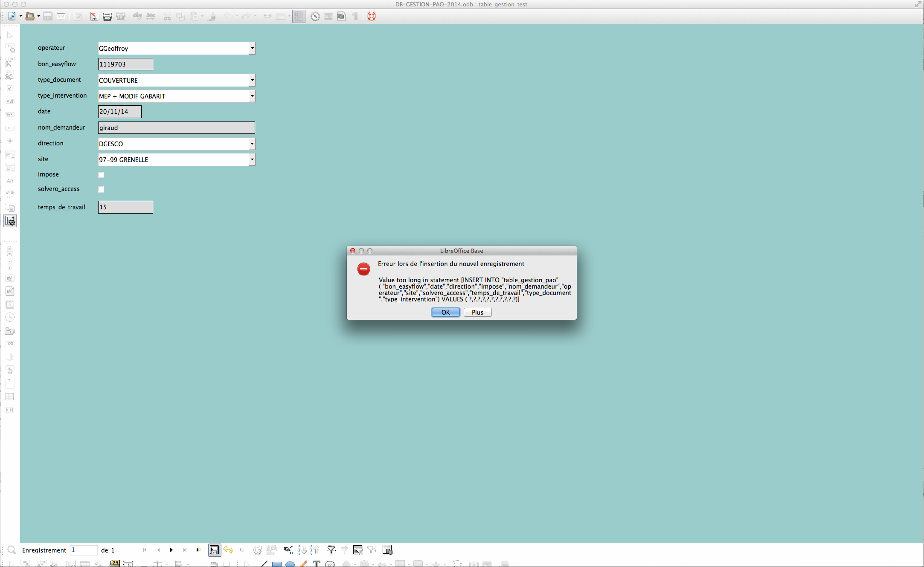Image resolution: width=924 pixels, height=567 pixels.
Task: Open the Data Sources icon
Action: point(341,16)
